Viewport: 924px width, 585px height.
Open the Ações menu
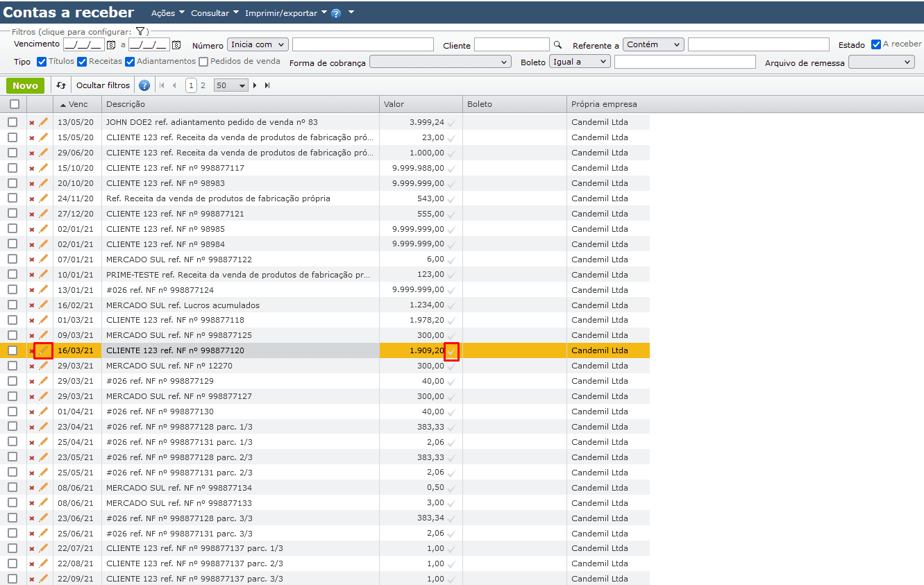tap(167, 13)
